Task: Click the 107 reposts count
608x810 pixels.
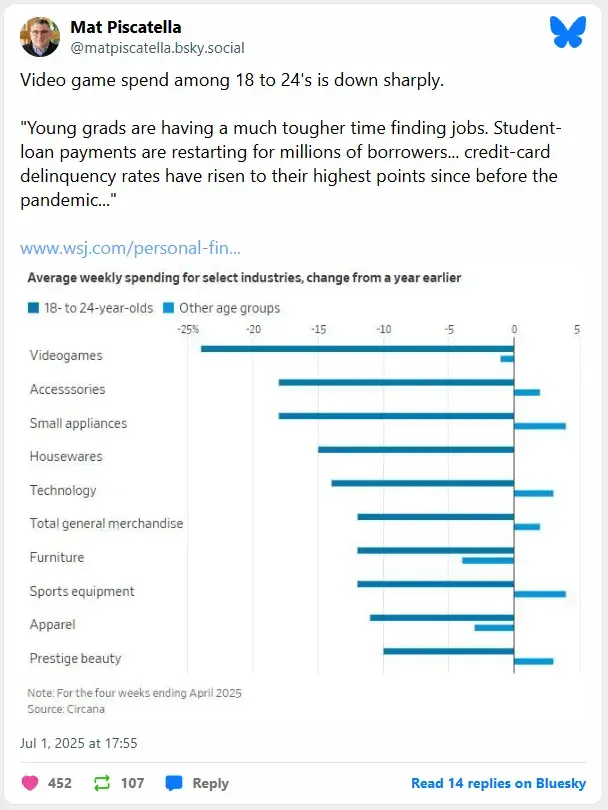Action: coord(133,783)
